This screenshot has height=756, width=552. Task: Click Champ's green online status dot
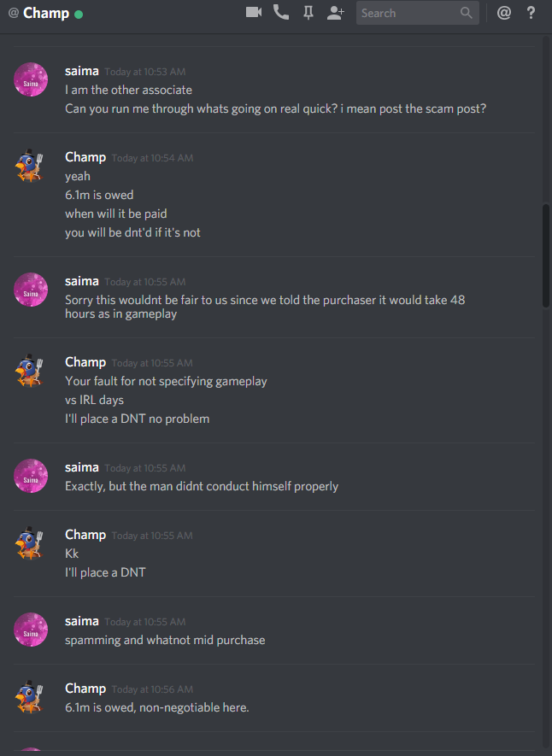(79, 15)
